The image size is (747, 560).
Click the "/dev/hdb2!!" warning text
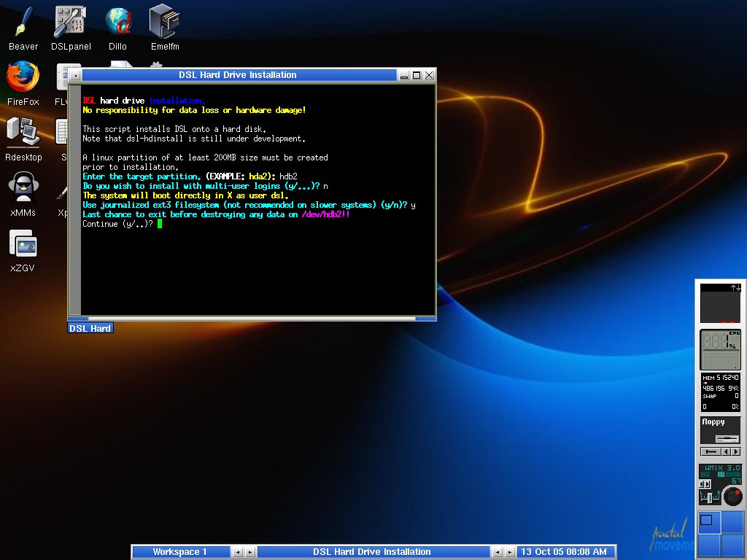tap(326, 214)
